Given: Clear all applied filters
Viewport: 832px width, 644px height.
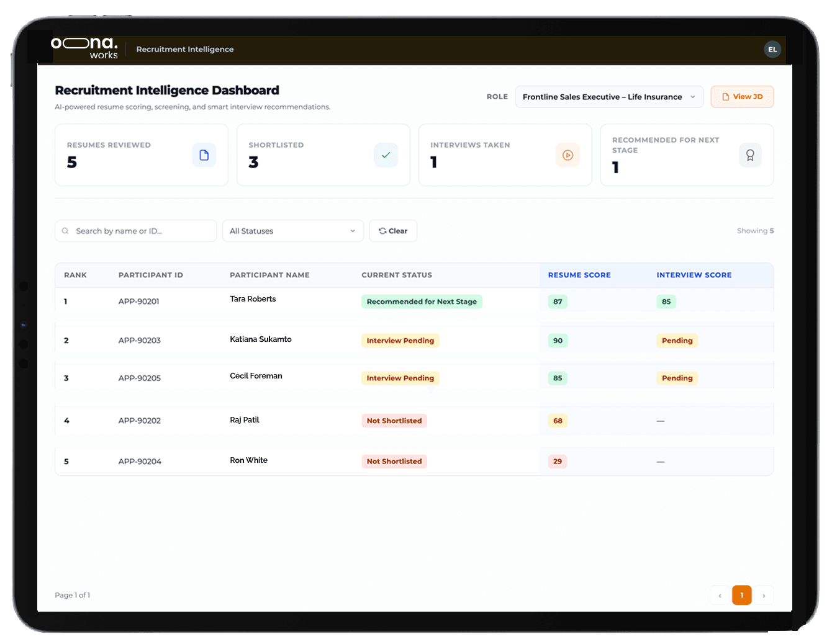Looking at the screenshot, I should tap(393, 230).
